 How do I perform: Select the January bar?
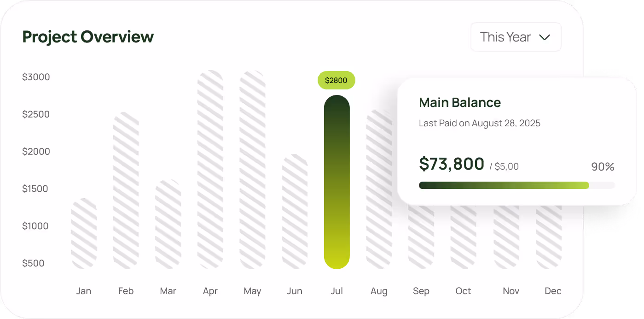click(84, 230)
